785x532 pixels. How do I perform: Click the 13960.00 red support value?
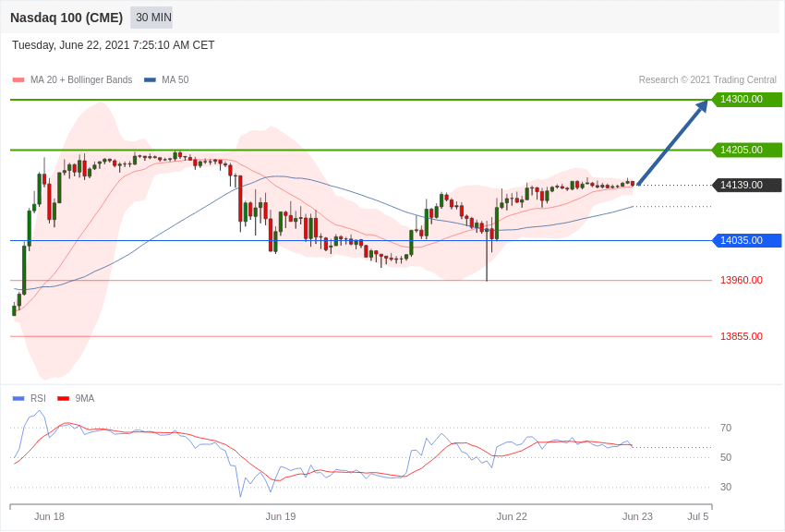point(742,280)
